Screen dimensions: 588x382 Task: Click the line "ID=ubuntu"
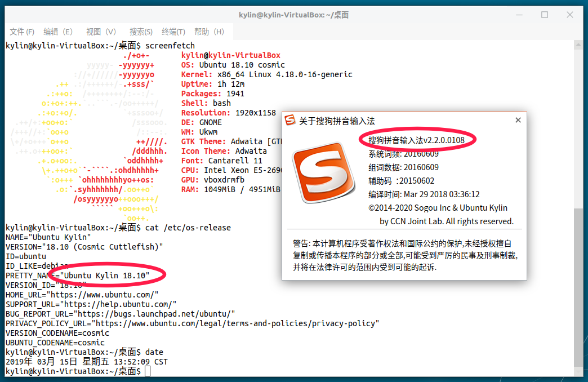(x=26, y=256)
